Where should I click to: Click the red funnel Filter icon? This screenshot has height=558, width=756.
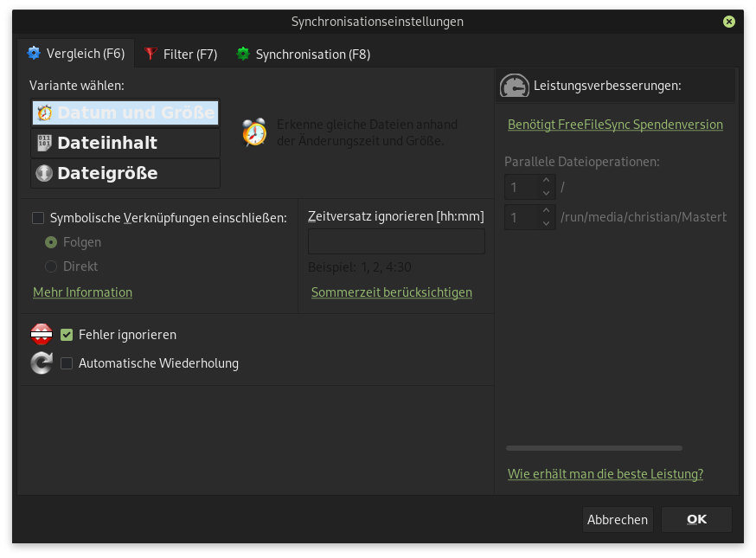point(151,54)
